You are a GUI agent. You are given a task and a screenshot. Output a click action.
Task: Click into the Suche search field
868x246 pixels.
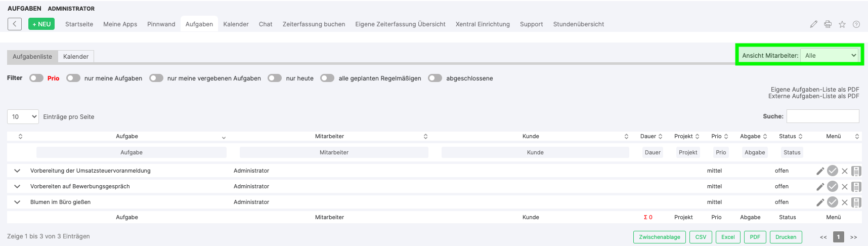(x=822, y=116)
